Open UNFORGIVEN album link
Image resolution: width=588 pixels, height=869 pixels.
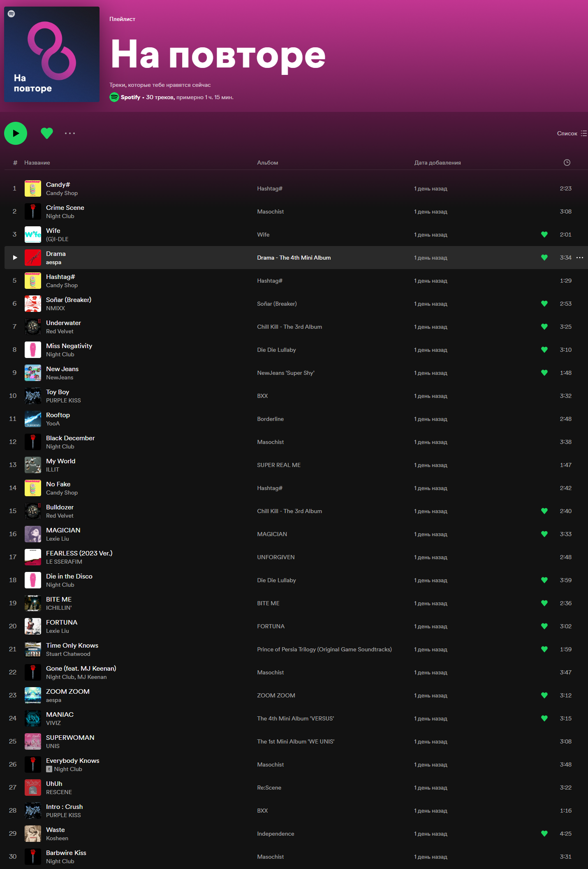click(276, 557)
